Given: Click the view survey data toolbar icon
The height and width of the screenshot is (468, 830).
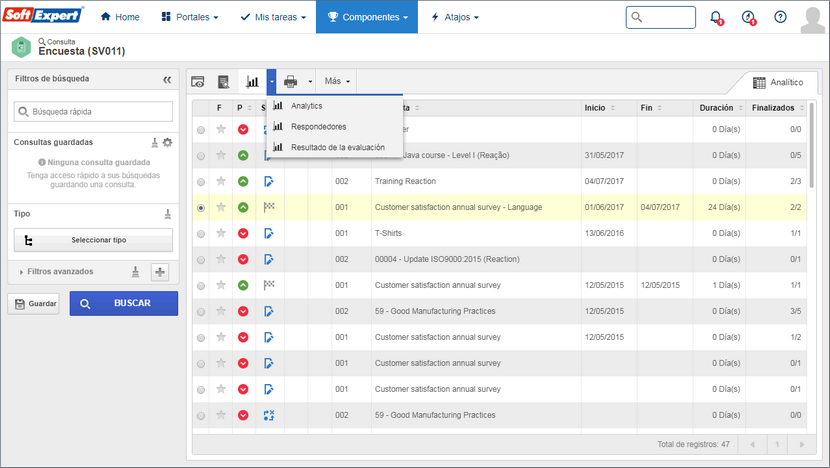Looking at the screenshot, I should click(x=198, y=82).
